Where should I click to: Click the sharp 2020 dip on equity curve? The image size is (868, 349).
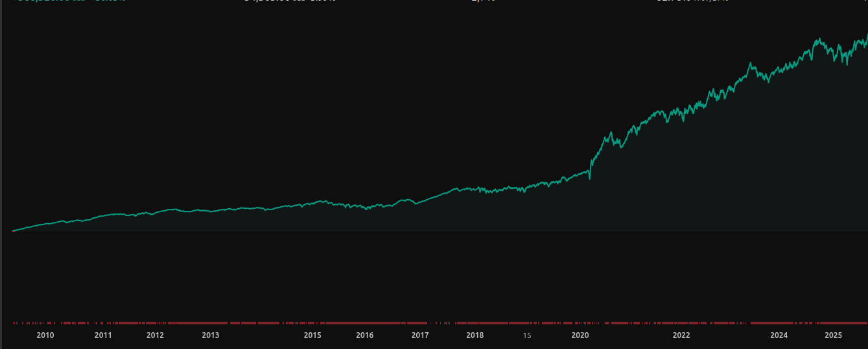click(x=589, y=178)
